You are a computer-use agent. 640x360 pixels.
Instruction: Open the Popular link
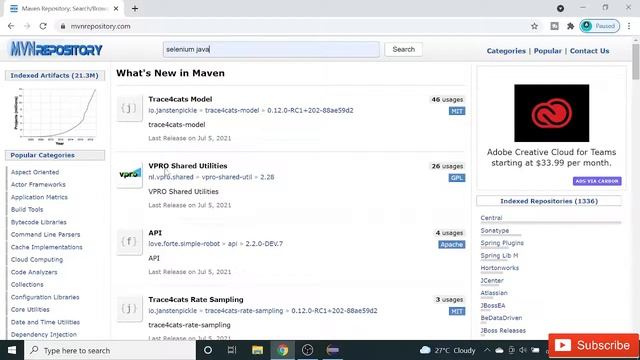[547, 51]
